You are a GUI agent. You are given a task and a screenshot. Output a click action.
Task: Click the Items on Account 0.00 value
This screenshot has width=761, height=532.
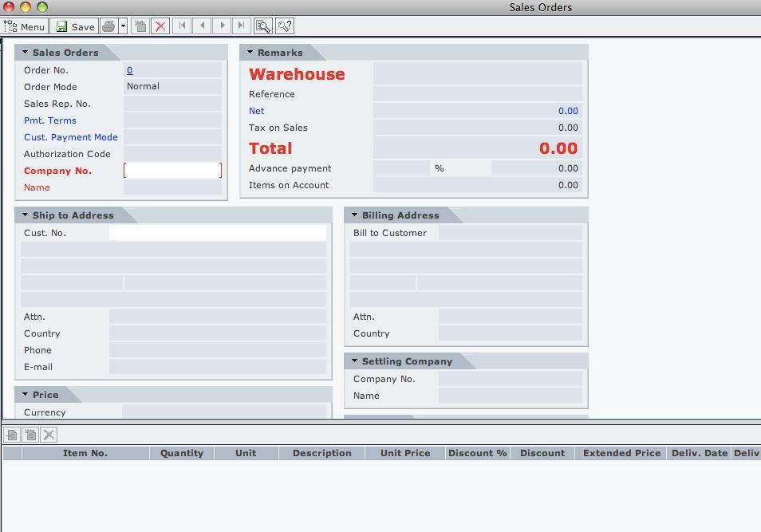(x=568, y=185)
